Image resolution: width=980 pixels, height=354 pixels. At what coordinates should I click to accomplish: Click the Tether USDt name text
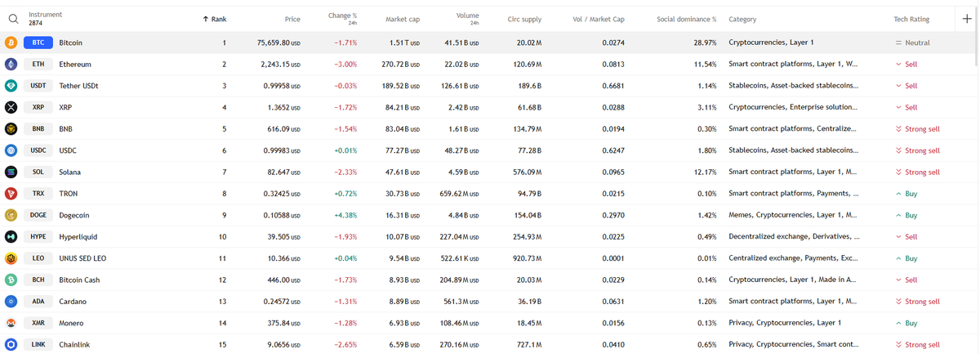[x=78, y=86]
